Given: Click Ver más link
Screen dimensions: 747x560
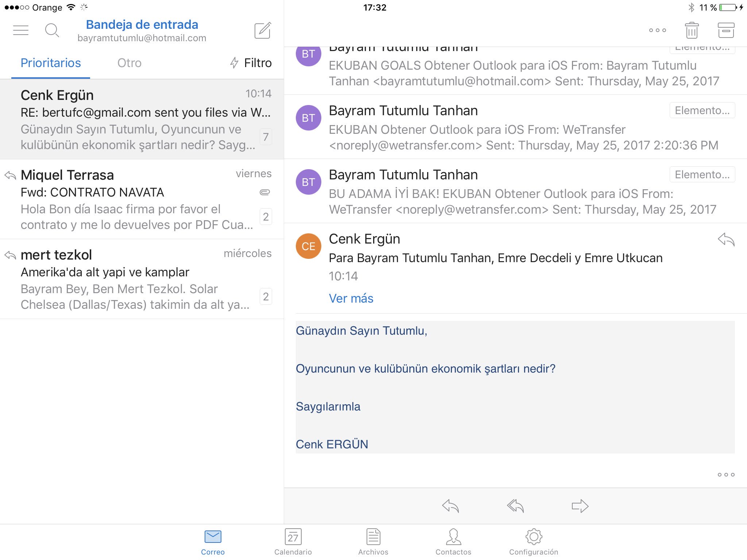Looking at the screenshot, I should [351, 298].
